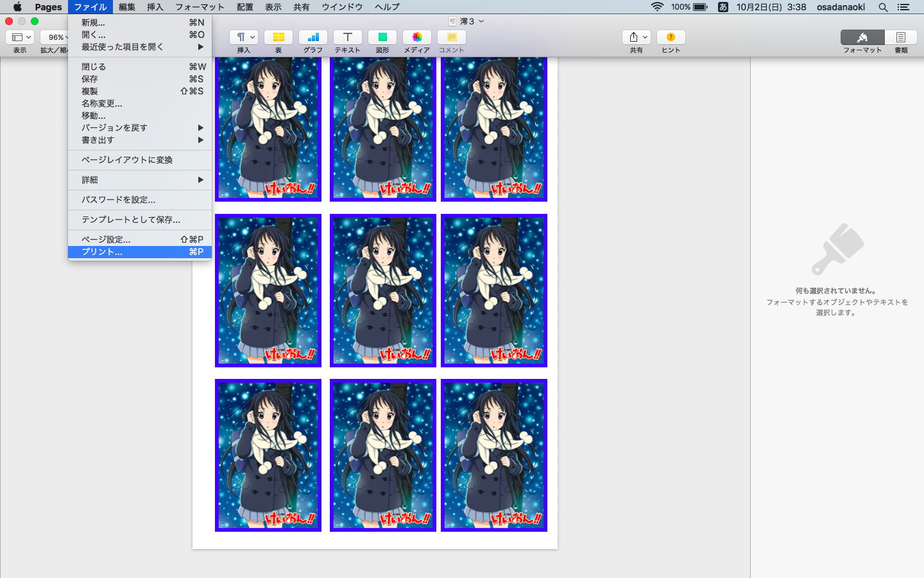Choose 新規... from the file menu

[140, 22]
